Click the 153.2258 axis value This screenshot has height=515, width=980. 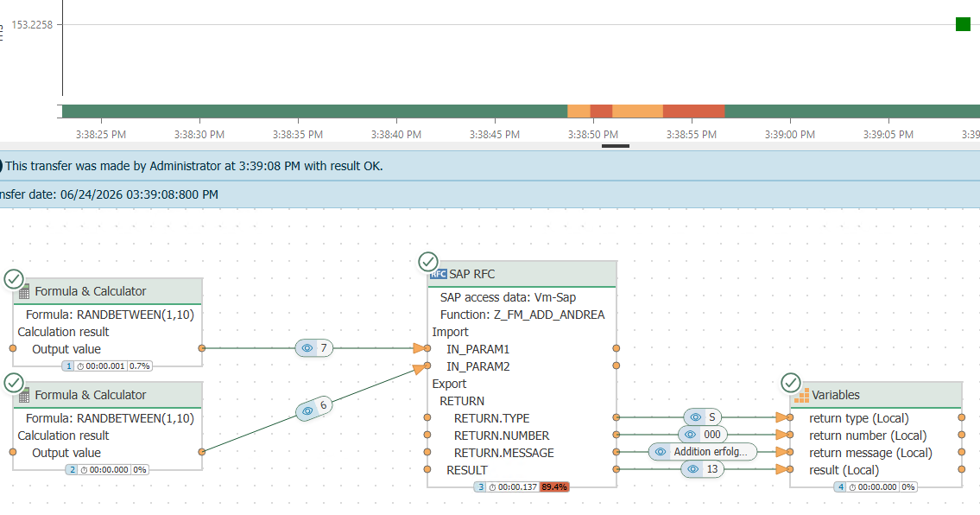(33, 25)
